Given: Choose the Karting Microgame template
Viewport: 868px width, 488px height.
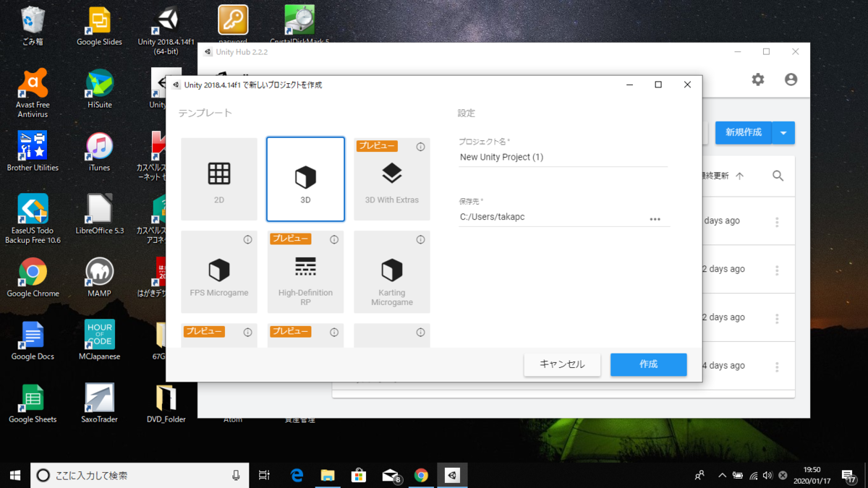Looking at the screenshot, I should tap(392, 272).
